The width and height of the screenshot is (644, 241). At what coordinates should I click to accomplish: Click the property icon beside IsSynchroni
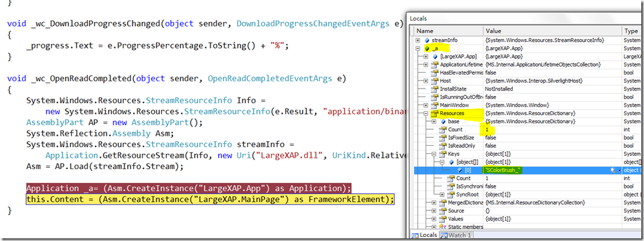(x=451, y=186)
